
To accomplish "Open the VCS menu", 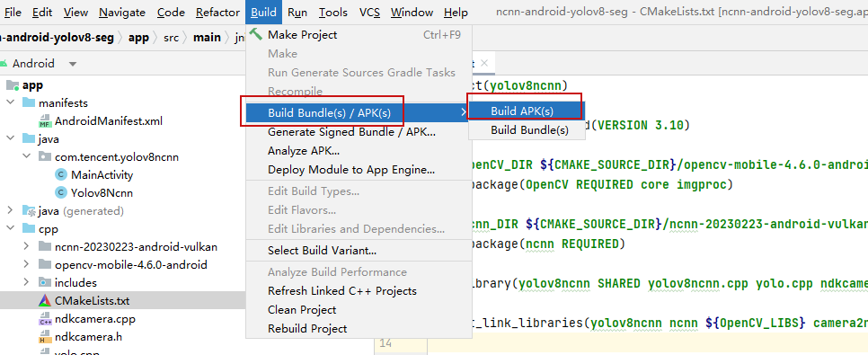I will (369, 13).
